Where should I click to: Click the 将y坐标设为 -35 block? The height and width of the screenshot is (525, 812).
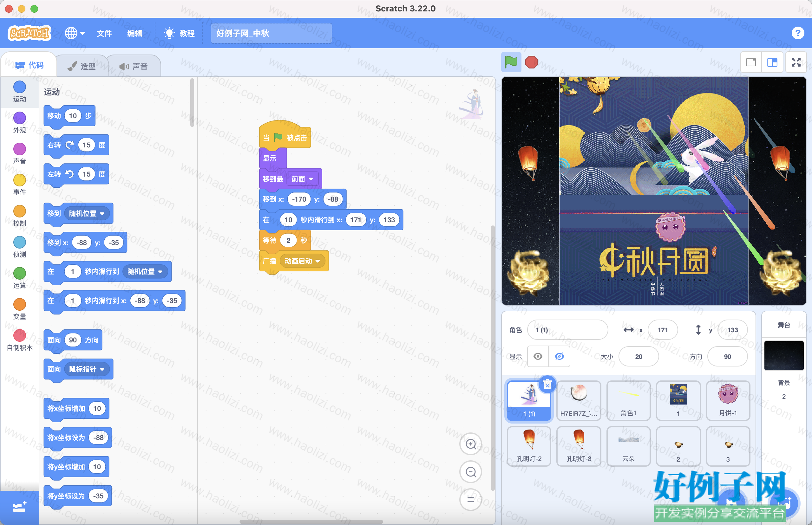click(77, 496)
